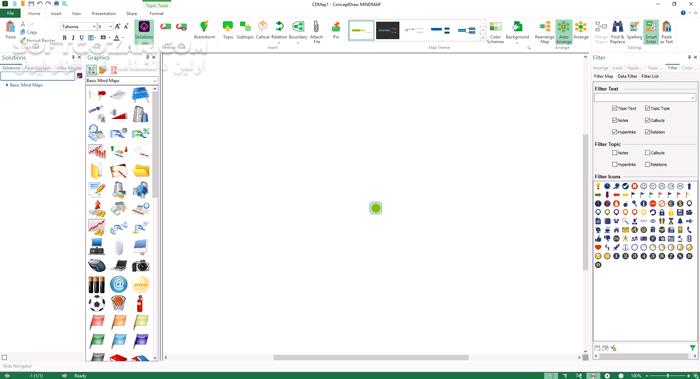The height and width of the screenshot is (379, 700).
Task: Choose the dark map theme thumbnail
Action: point(388,30)
